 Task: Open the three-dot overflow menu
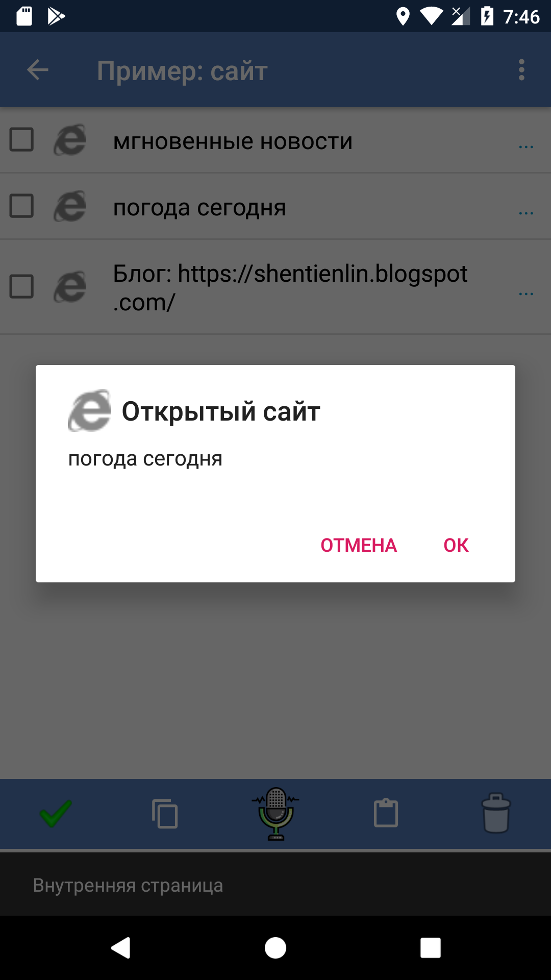click(521, 70)
